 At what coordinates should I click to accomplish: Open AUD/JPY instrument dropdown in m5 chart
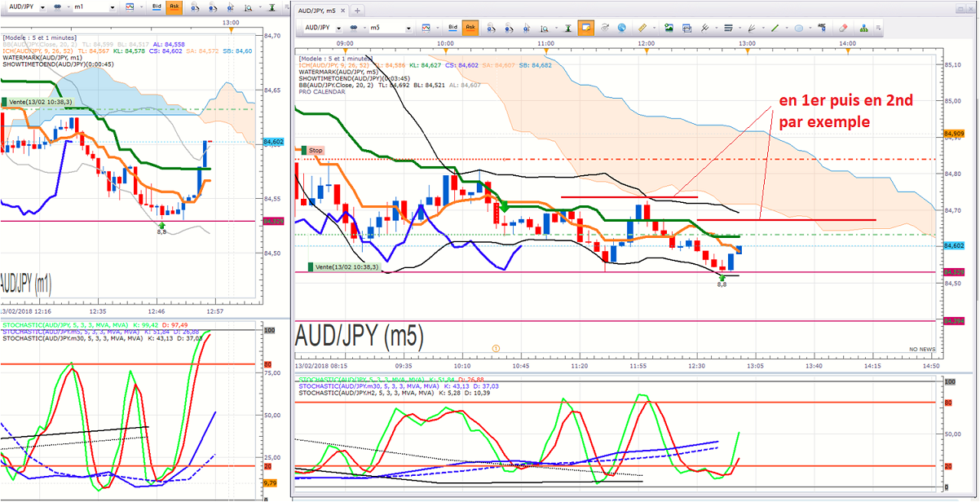point(338,28)
